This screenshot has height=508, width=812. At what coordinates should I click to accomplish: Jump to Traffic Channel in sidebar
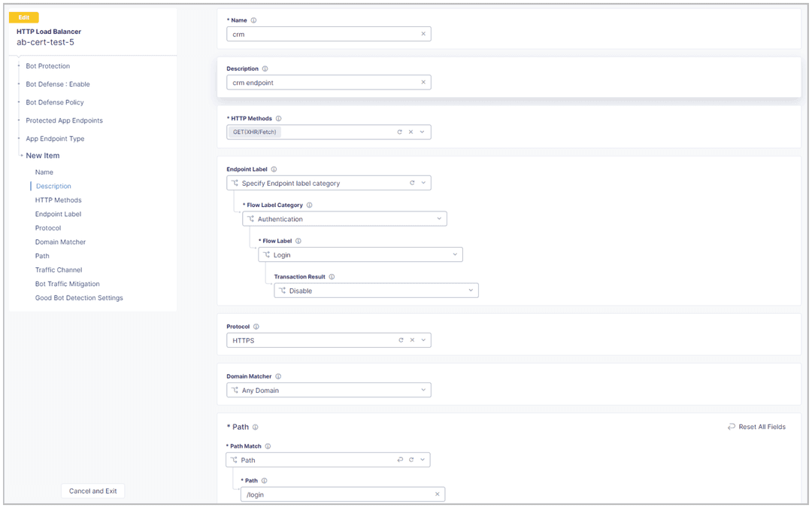pyautogui.click(x=59, y=270)
